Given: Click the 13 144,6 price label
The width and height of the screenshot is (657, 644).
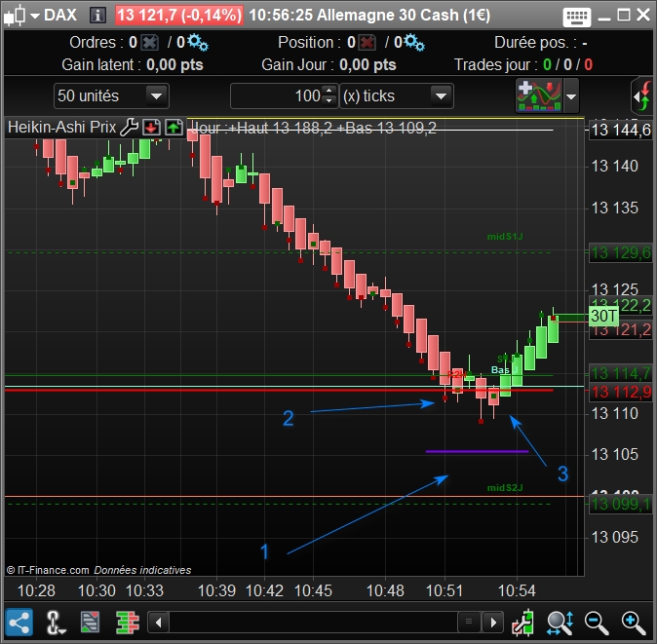Looking at the screenshot, I should tap(621, 131).
